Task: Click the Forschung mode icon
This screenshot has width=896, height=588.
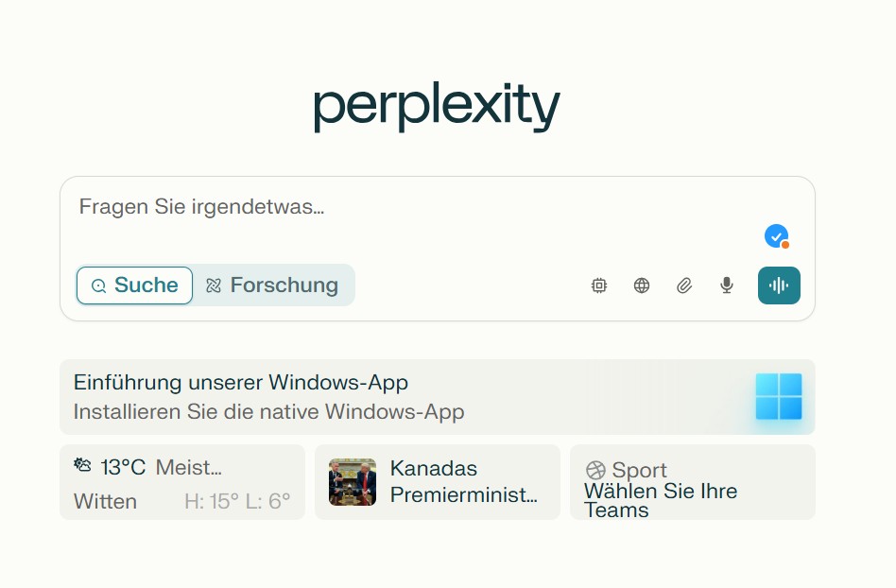Action: pos(214,285)
